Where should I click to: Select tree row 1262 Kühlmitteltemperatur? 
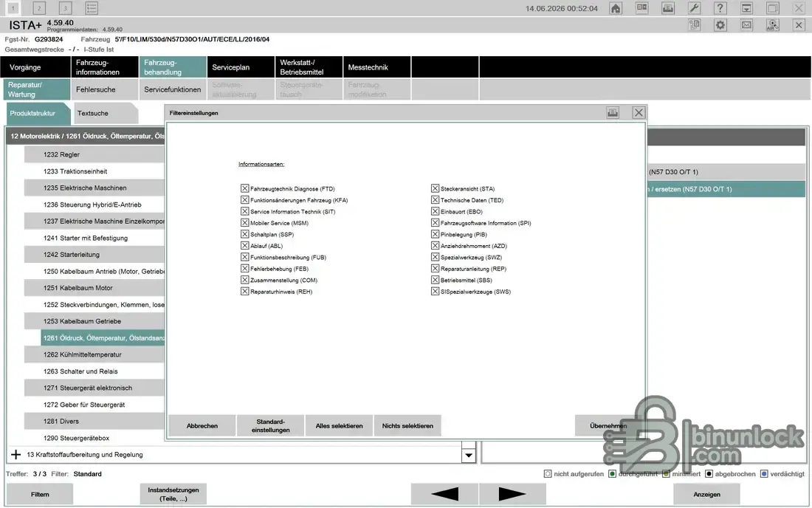click(94, 354)
